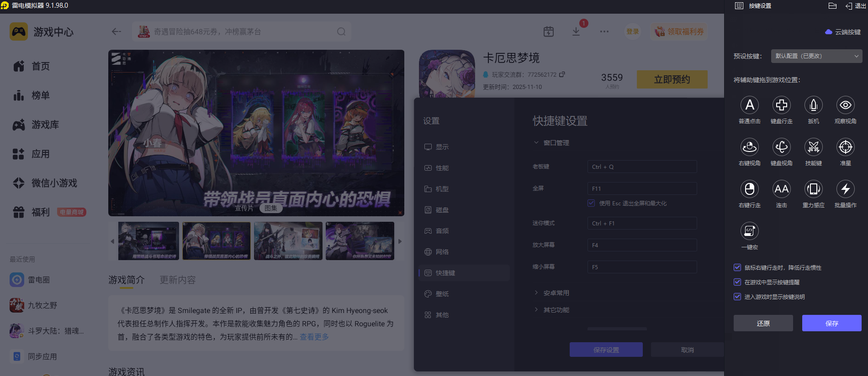Click the 老板键 shortcut field Ctrl + Q
Image resolution: width=868 pixels, height=376 pixels.
(642, 167)
